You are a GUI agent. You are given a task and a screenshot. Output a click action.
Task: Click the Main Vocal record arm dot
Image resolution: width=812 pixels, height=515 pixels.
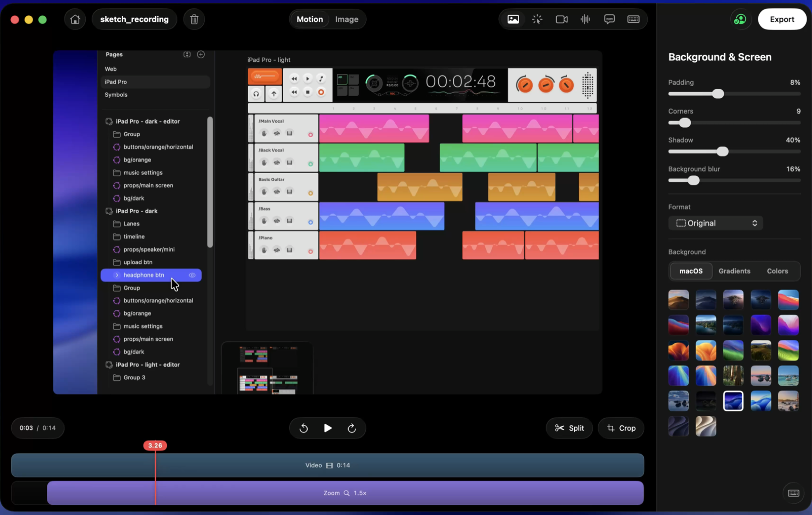pos(310,135)
